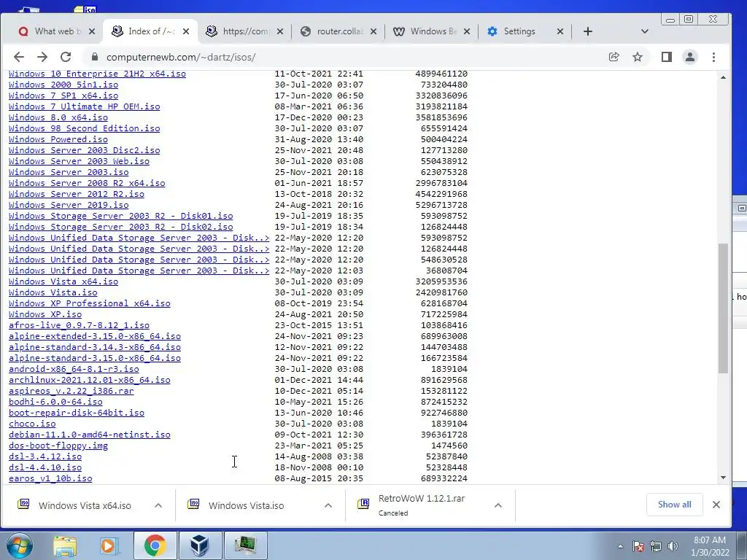Open Windows_98_Second_Edition.iso link
This screenshot has width=747, height=560.
pos(85,128)
